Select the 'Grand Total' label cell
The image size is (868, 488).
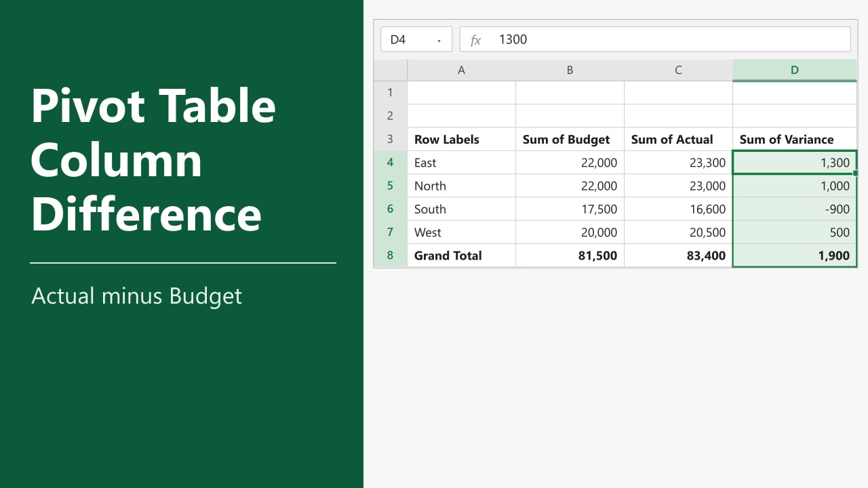pos(462,255)
